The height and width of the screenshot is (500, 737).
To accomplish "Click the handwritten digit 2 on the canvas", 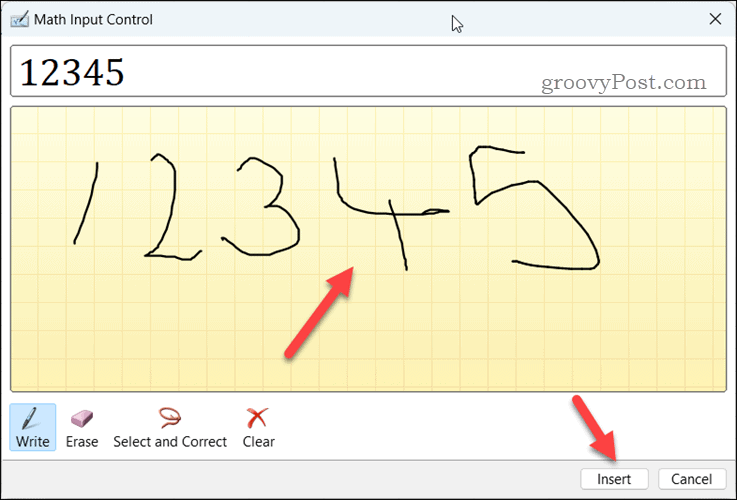I will tap(172, 207).
